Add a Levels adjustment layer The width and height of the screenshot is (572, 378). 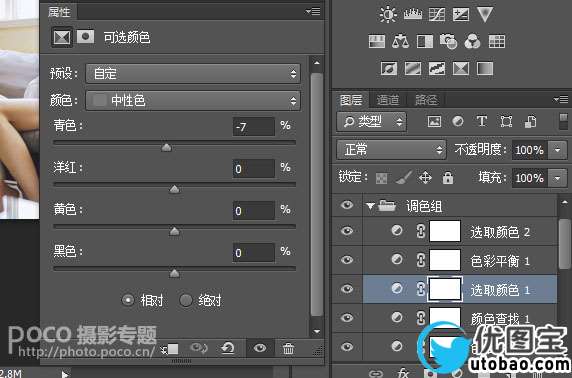point(413,15)
